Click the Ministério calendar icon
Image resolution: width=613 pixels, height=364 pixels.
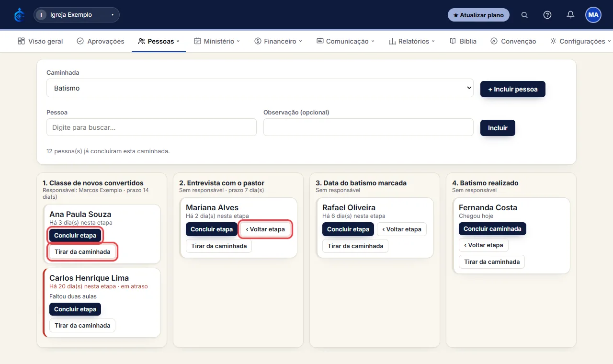point(197,41)
